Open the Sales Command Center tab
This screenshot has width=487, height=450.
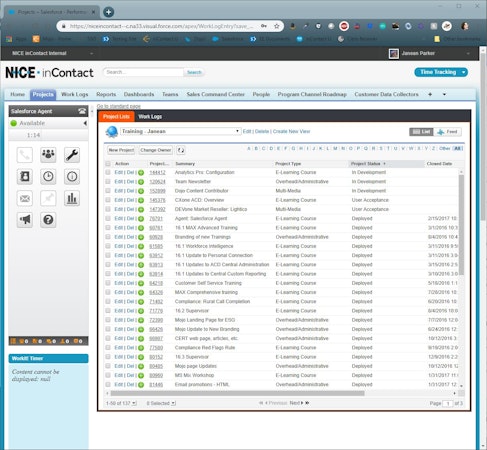[x=215, y=94]
